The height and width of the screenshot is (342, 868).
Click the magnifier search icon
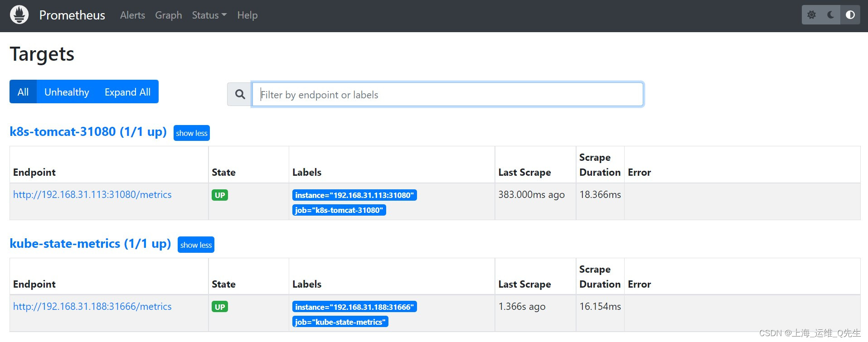click(x=240, y=94)
